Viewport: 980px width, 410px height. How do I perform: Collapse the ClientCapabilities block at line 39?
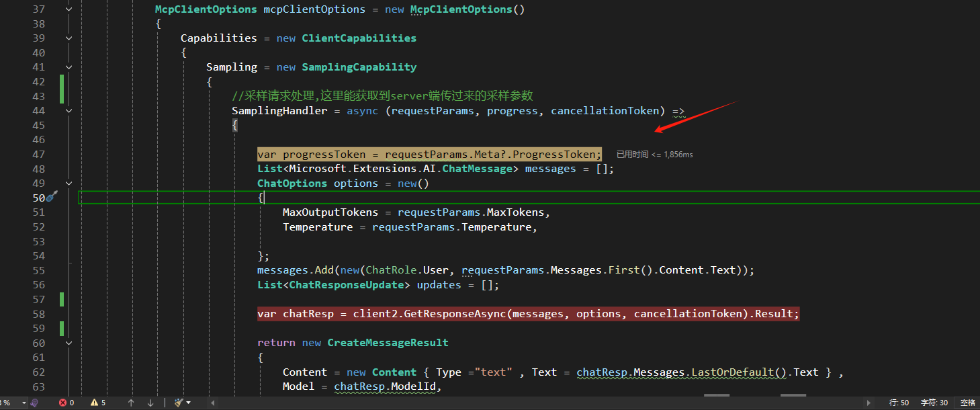point(69,38)
